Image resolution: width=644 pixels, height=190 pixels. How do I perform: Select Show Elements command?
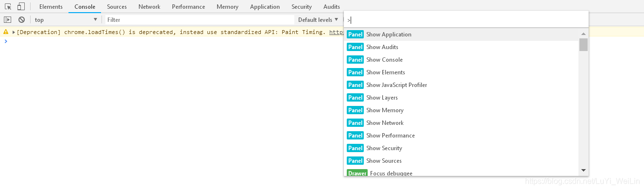(462, 72)
